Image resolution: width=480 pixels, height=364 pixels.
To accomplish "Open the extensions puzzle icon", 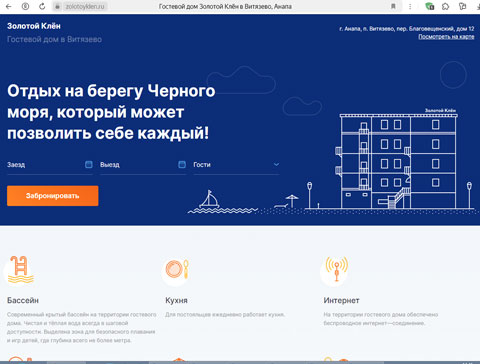I will point(446,6).
